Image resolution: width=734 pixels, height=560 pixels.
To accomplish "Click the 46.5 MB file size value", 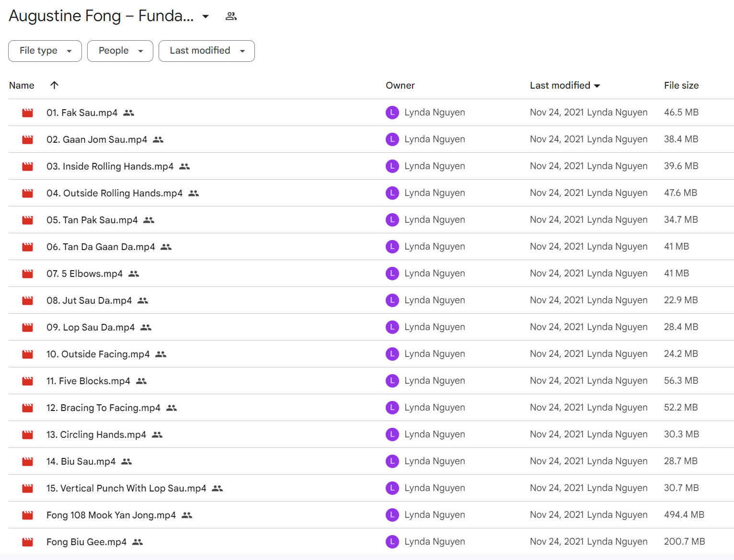I will click(681, 112).
